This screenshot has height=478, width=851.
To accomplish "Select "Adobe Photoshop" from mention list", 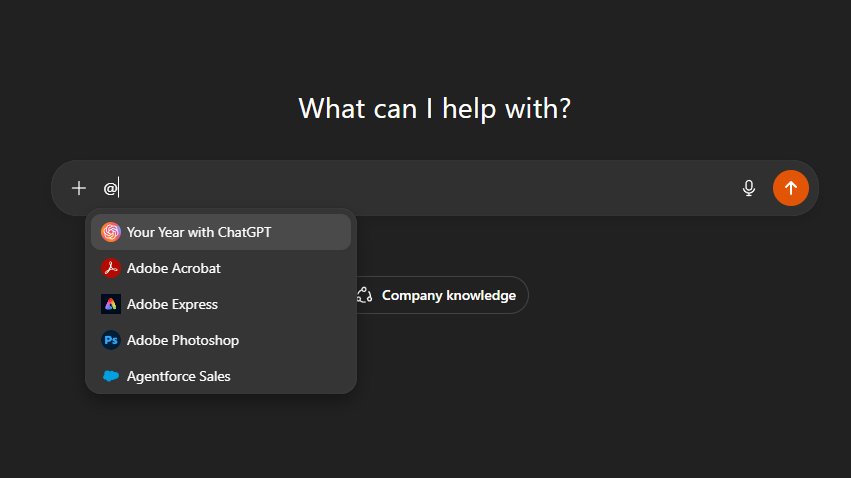I will pos(221,340).
